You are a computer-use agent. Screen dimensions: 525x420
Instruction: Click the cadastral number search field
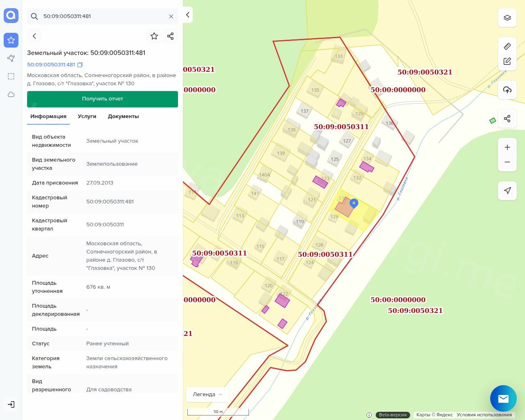tap(103, 16)
